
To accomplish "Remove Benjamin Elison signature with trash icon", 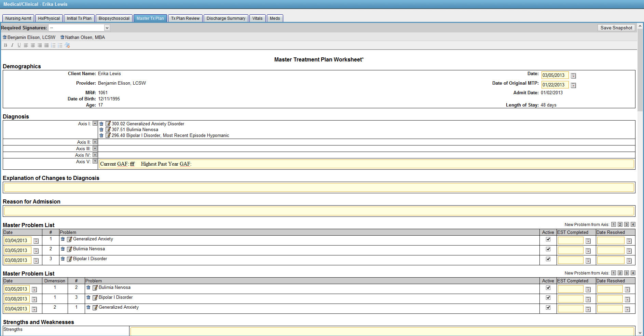I will pos(5,37).
